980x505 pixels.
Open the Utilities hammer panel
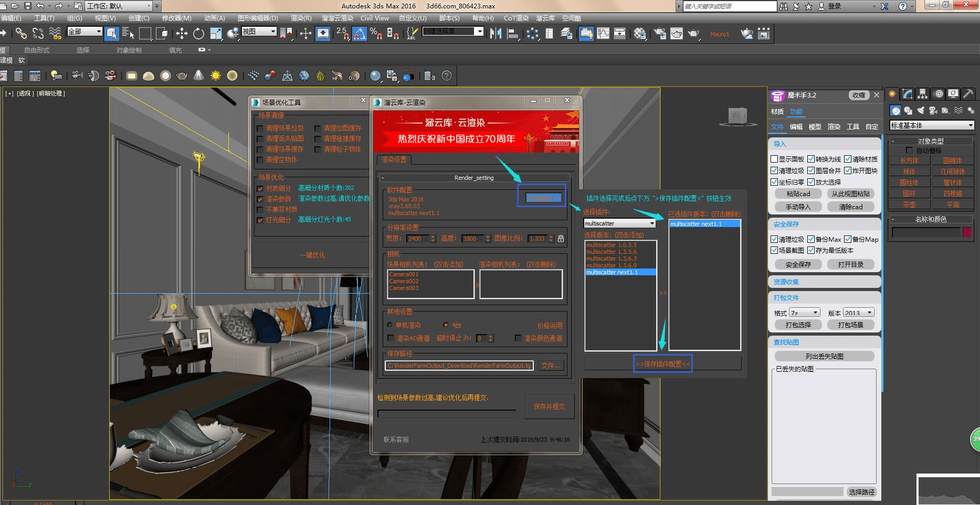point(968,94)
